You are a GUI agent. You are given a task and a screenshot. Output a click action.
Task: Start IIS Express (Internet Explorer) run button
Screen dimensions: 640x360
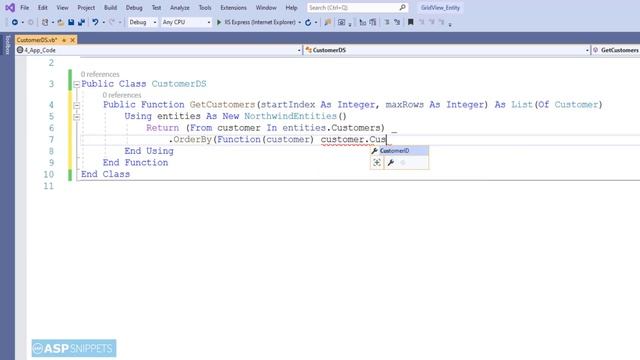pos(256,22)
